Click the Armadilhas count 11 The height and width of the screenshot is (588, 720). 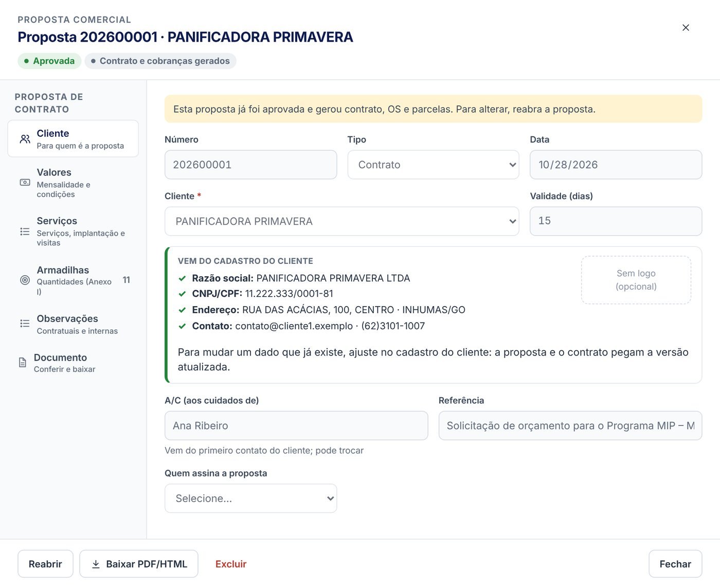pos(127,280)
